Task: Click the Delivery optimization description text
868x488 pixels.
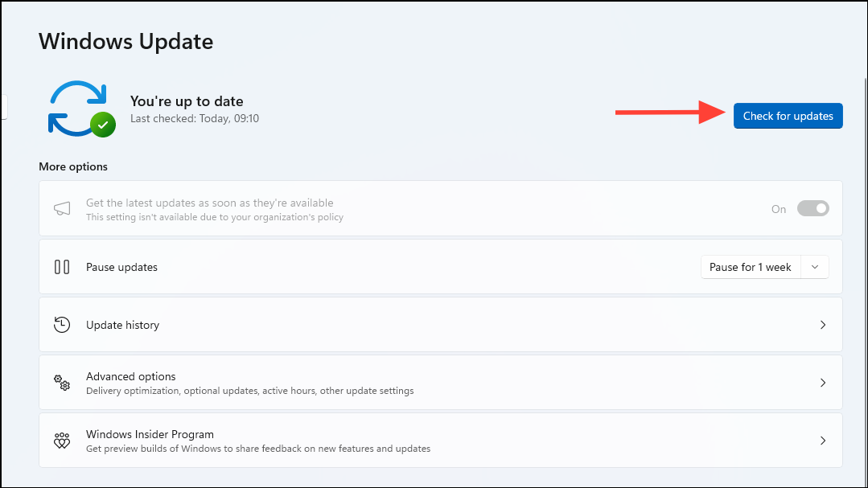Action: click(249, 391)
